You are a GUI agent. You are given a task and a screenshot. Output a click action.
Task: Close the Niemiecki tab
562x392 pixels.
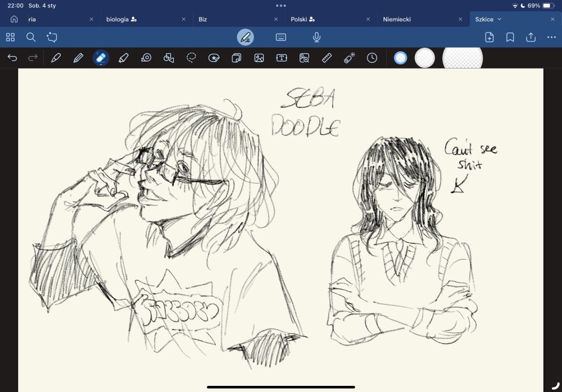(460, 19)
